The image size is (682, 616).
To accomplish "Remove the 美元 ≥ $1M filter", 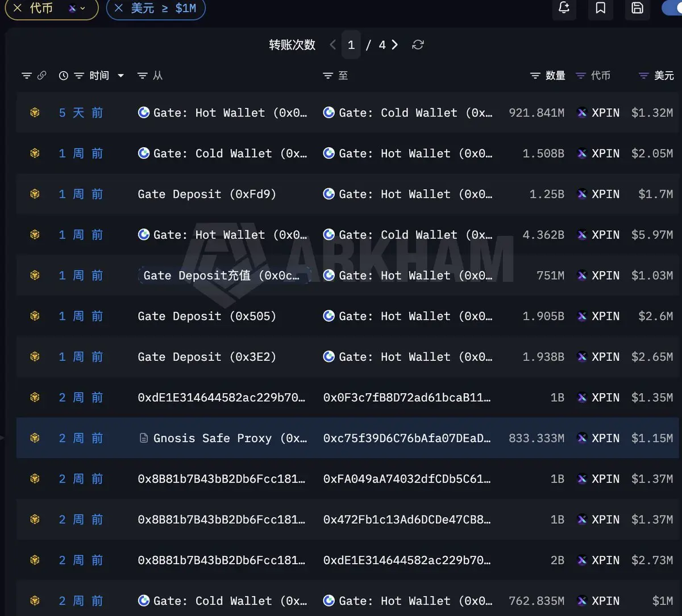I will point(118,8).
